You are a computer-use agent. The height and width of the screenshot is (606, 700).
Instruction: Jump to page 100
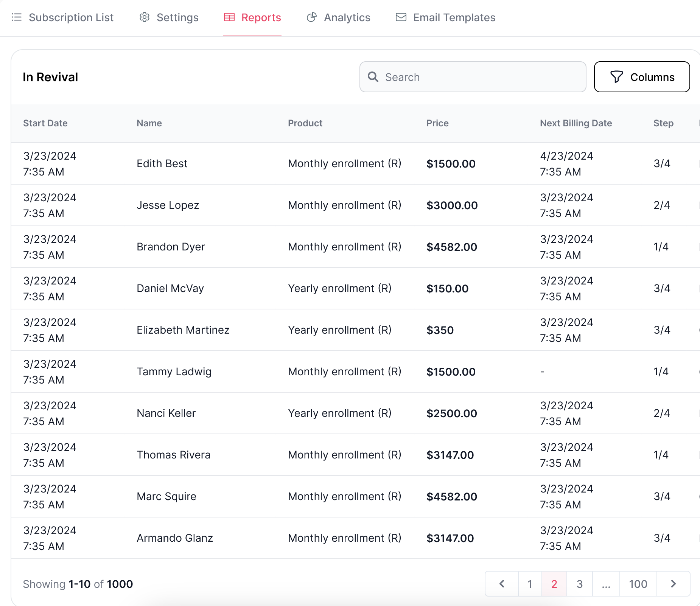point(638,584)
